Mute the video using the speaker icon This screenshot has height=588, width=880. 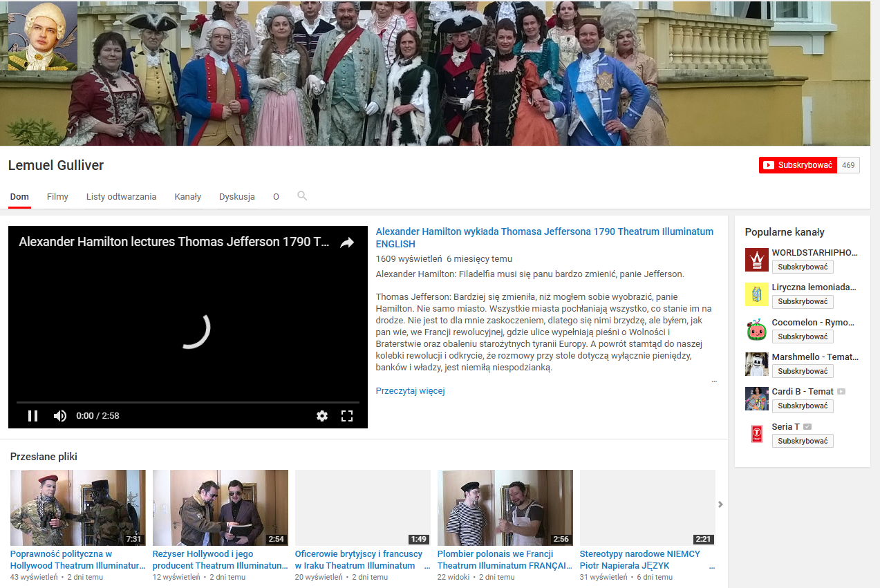point(60,415)
